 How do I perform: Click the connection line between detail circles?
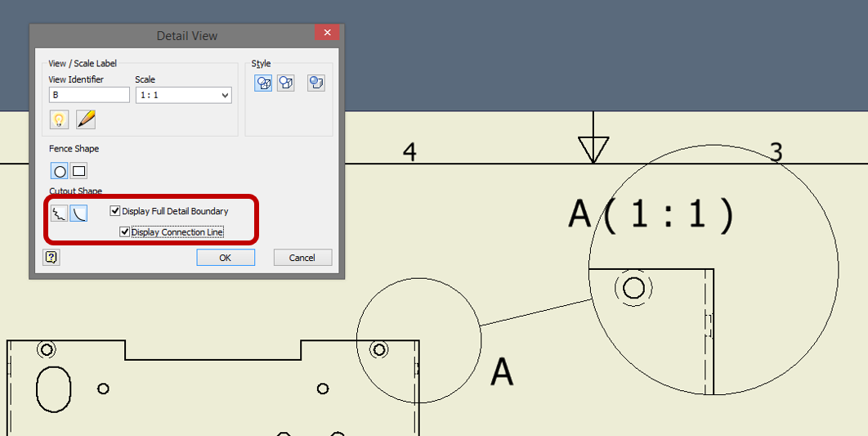pos(536,312)
